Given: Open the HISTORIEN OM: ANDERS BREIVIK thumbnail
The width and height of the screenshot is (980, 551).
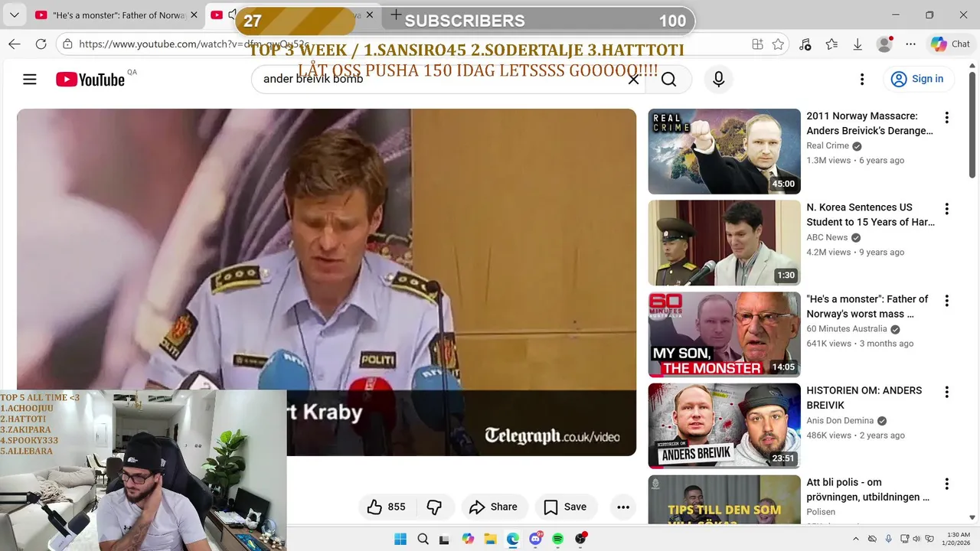Looking at the screenshot, I should (x=724, y=426).
